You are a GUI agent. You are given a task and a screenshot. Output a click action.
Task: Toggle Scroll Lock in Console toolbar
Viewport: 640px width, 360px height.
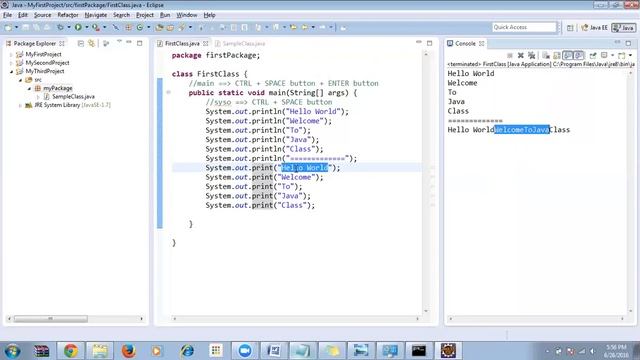tap(557, 56)
